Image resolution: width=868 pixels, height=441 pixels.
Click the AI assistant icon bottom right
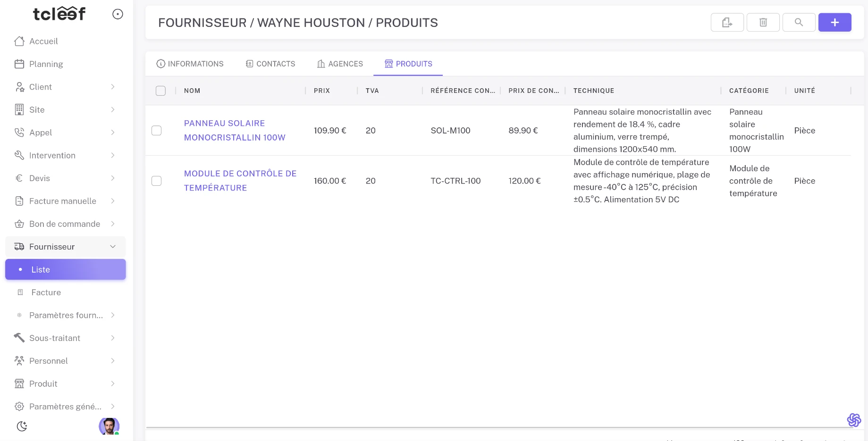(854, 420)
